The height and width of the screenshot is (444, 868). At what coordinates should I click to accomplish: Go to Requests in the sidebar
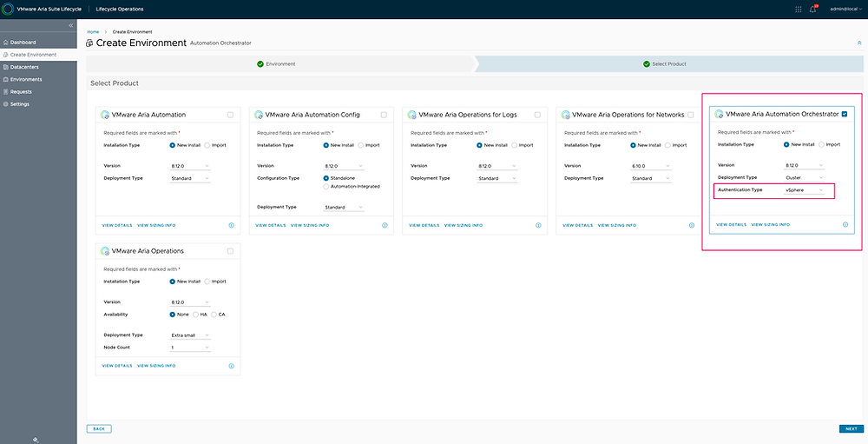coord(21,91)
